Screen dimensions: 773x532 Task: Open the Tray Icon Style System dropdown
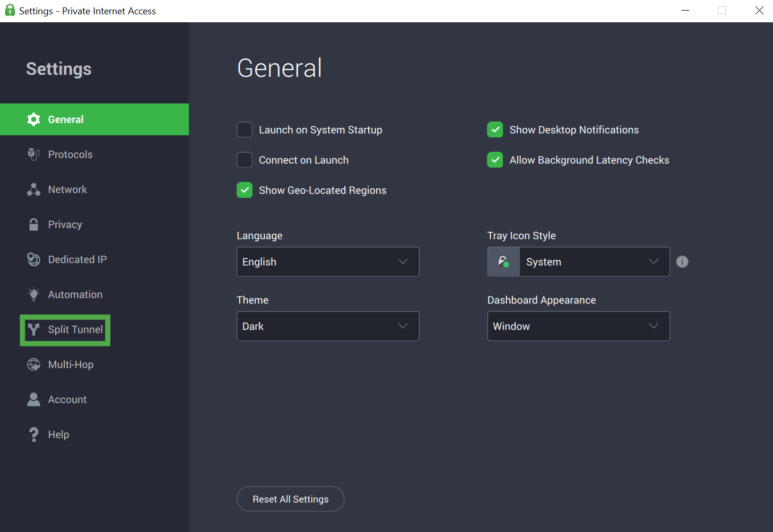pyautogui.click(x=578, y=261)
